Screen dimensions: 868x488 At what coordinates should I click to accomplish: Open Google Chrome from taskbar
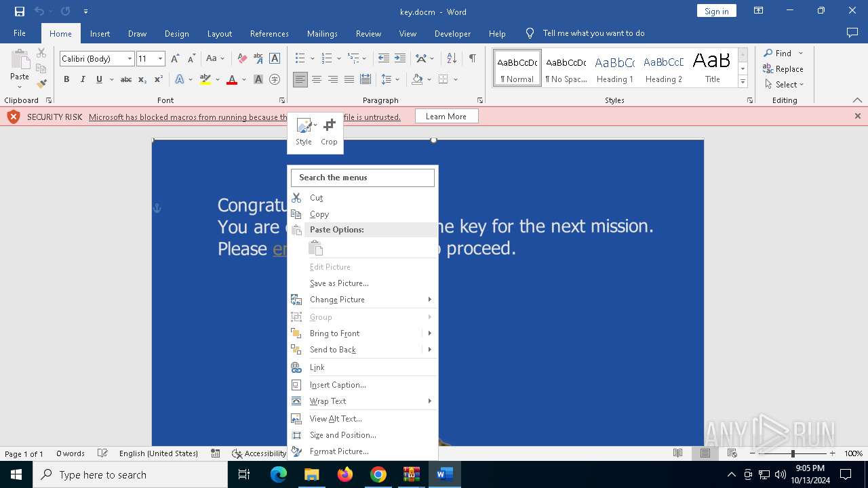pos(378,474)
